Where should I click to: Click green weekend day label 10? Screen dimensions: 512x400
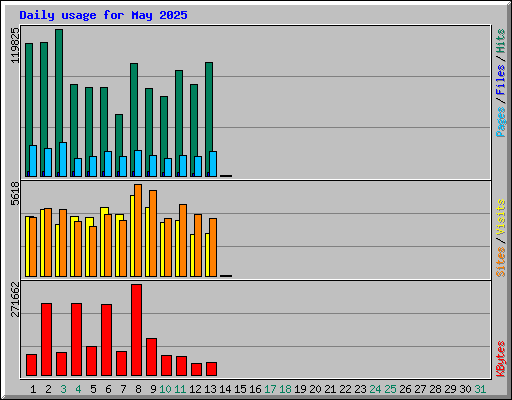click(165, 389)
